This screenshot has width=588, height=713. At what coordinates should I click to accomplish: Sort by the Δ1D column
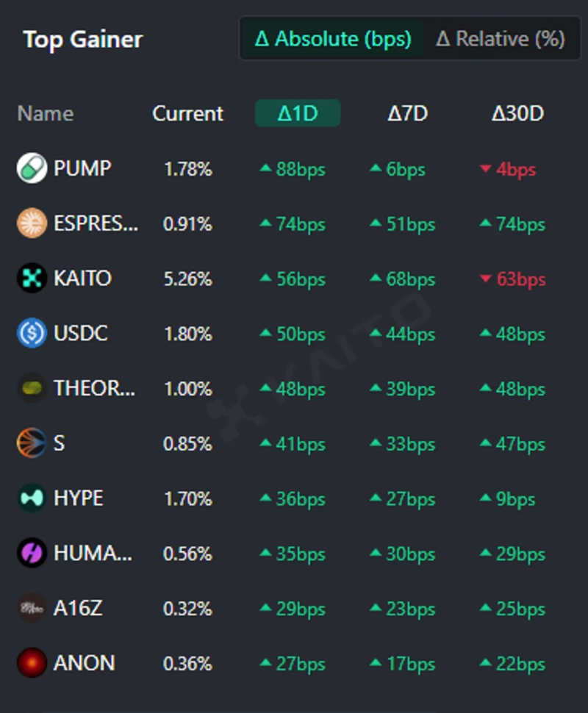[x=298, y=113]
